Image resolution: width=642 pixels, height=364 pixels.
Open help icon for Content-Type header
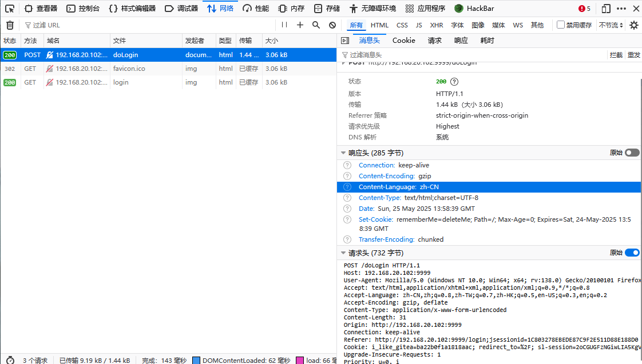pyautogui.click(x=347, y=198)
